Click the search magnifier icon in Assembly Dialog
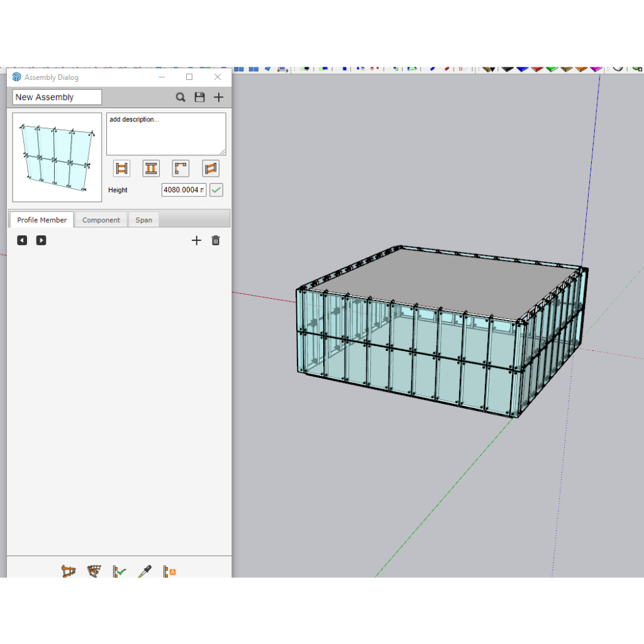This screenshot has width=644, height=644. pos(180,97)
